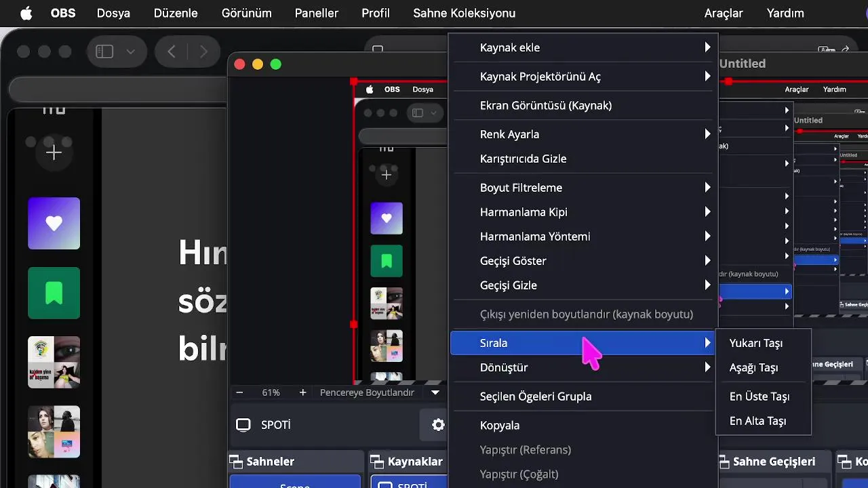Choose Ekran Görüntüsü (Kaynak)

pyautogui.click(x=583, y=106)
